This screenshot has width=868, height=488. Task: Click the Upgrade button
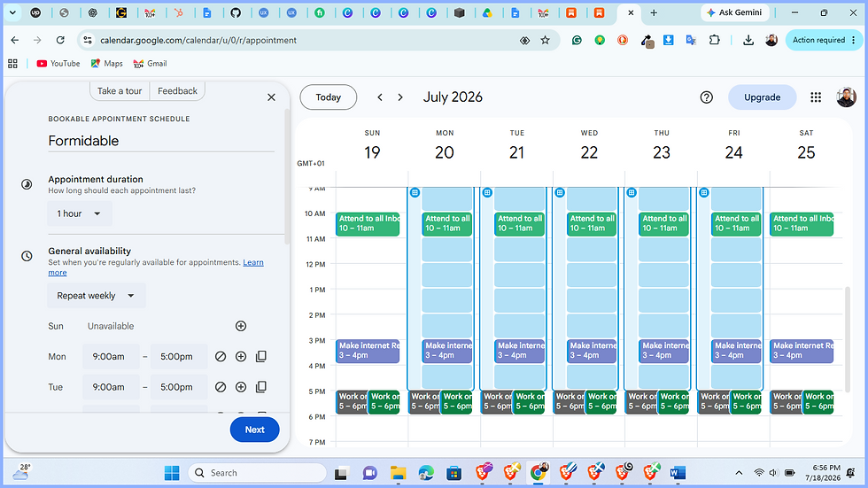(x=762, y=97)
